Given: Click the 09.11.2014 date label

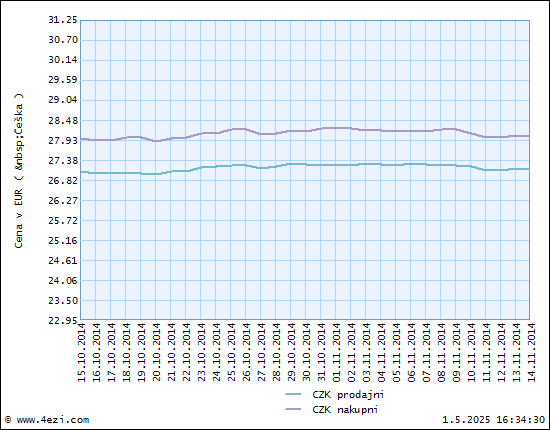Looking at the screenshot, I should click(x=456, y=352).
